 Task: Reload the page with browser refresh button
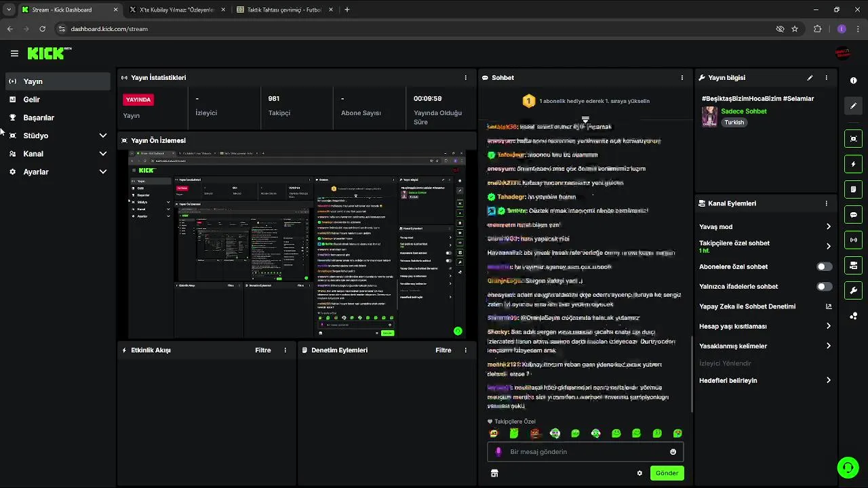point(42,29)
